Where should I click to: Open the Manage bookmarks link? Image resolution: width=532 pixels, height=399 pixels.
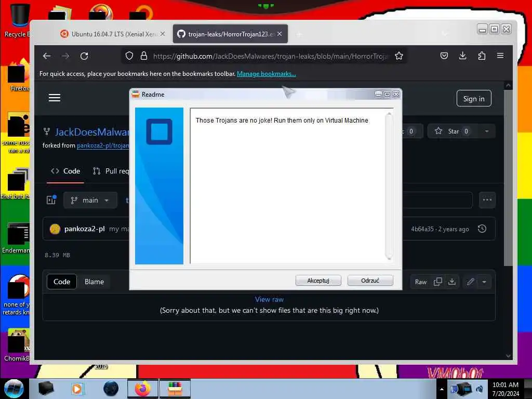pos(267,74)
